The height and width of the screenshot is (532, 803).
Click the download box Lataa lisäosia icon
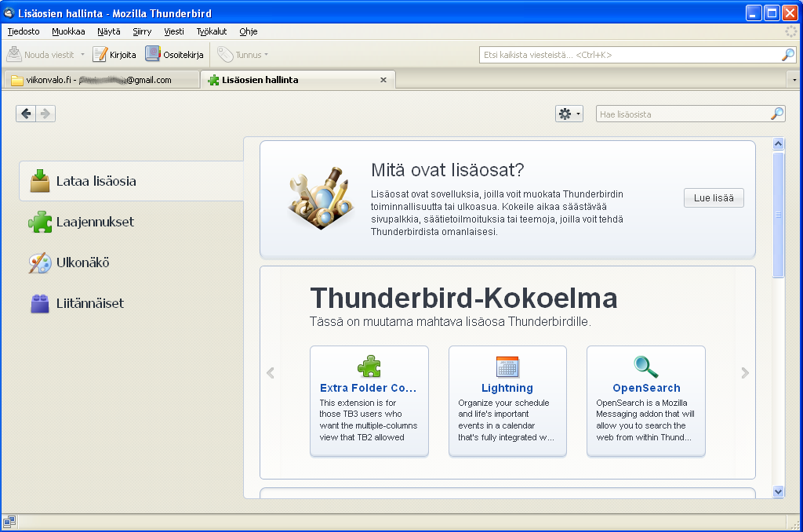(40, 181)
